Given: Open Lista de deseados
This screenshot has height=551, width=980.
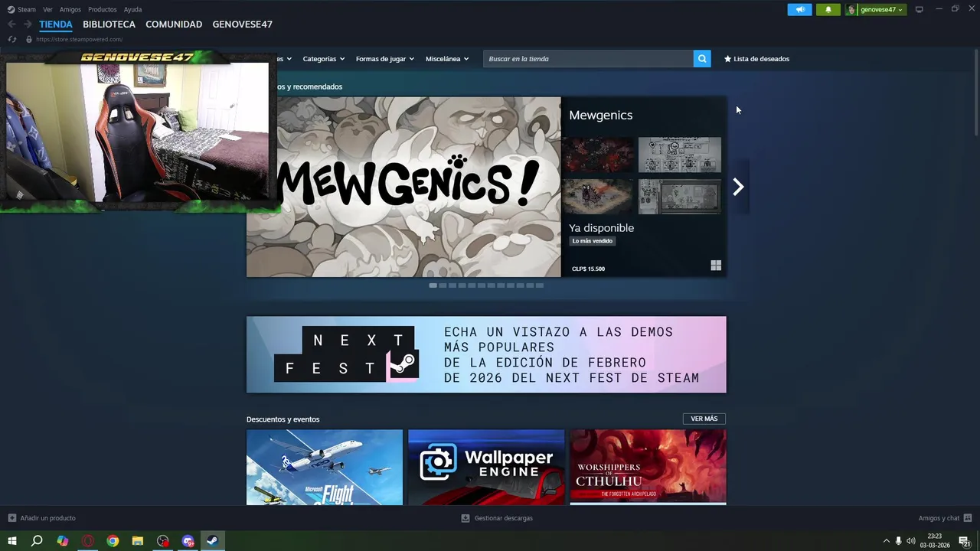Looking at the screenshot, I should coord(756,59).
